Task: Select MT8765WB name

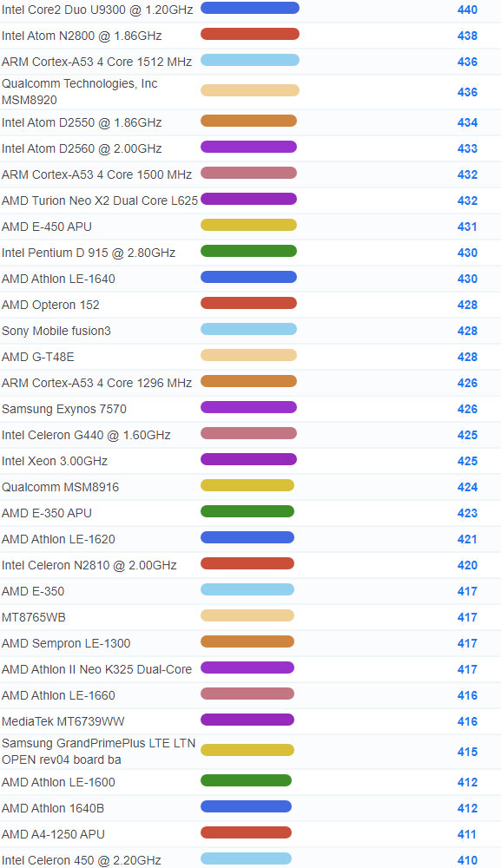Action: (x=34, y=616)
